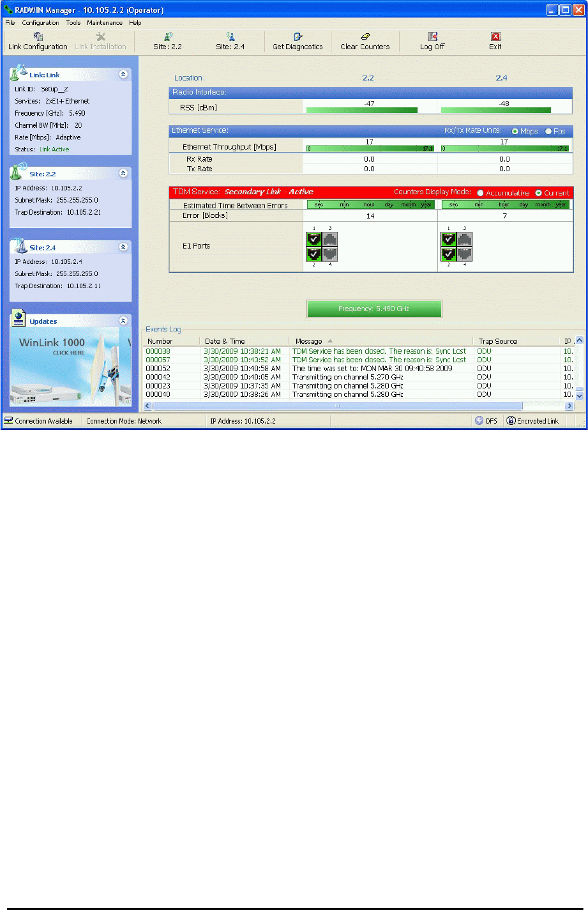This screenshot has width=588, height=920.
Task: Select the Fps rate units radio button
Action: coord(548,131)
